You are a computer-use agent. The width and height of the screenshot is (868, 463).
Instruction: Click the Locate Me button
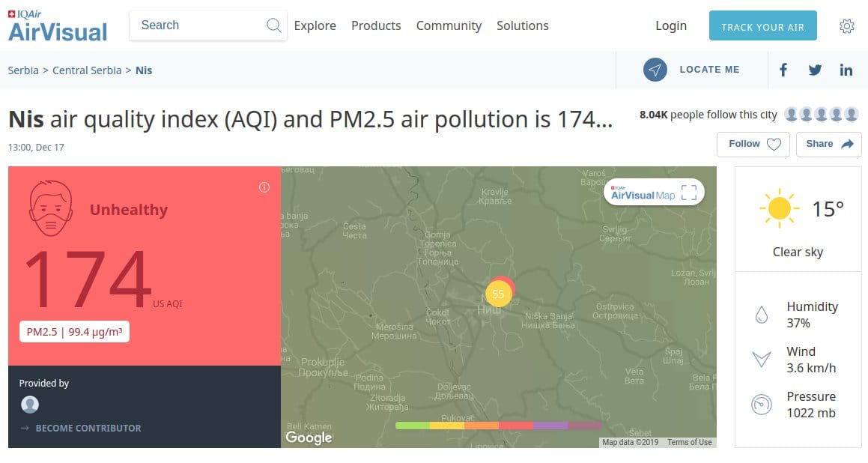click(x=691, y=70)
